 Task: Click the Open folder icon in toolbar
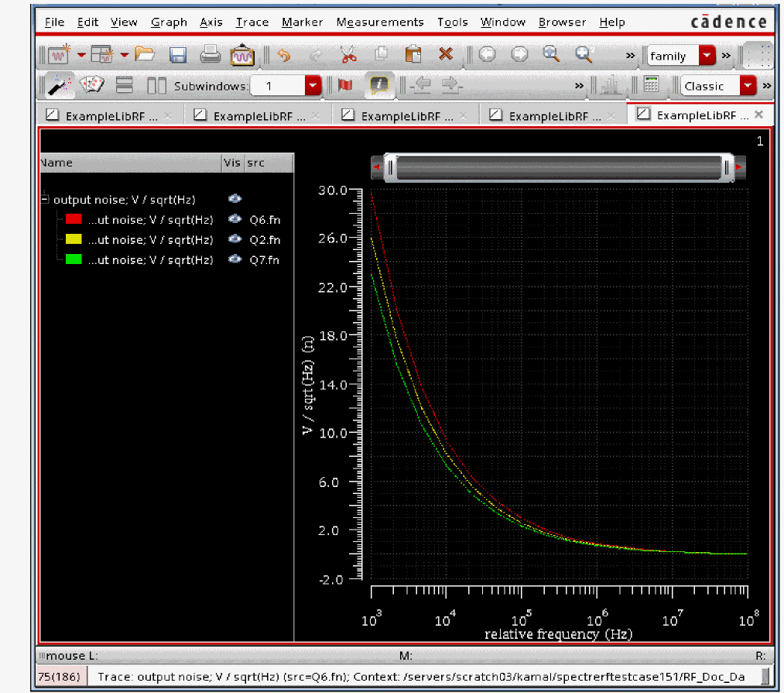pos(145,55)
